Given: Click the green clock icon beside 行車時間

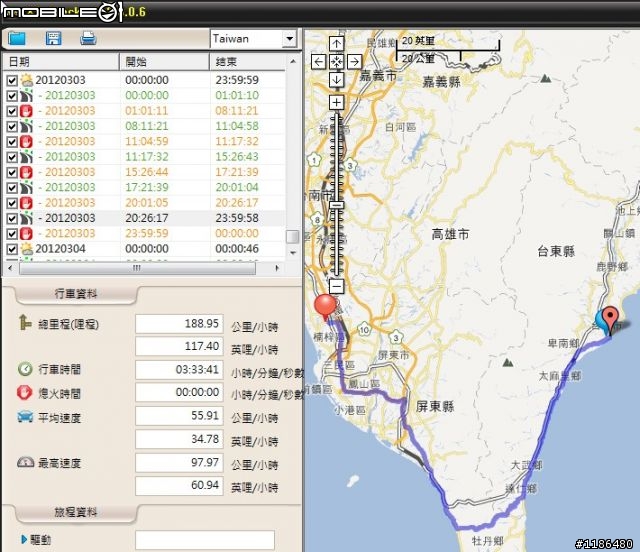Looking at the screenshot, I should click(25, 369).
